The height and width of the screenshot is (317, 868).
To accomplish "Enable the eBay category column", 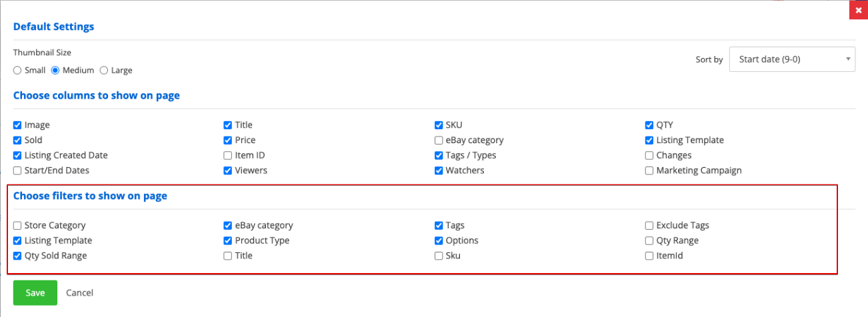I will click(x=439, y=141).
